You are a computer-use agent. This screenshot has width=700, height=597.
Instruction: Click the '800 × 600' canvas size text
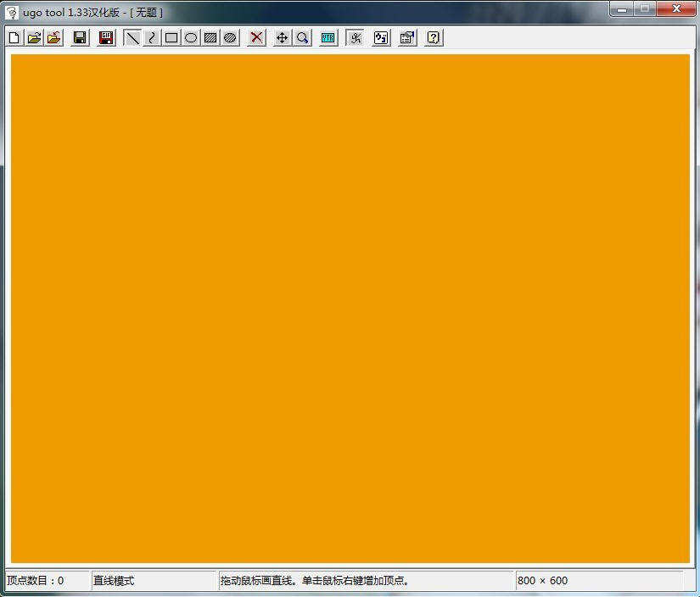click(x=542, y=581)
